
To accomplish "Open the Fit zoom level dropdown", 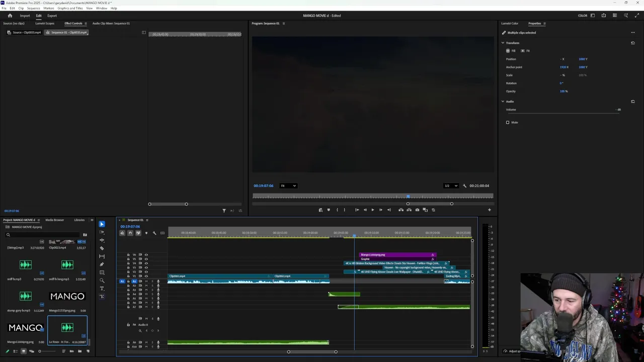I will [288, 186].
